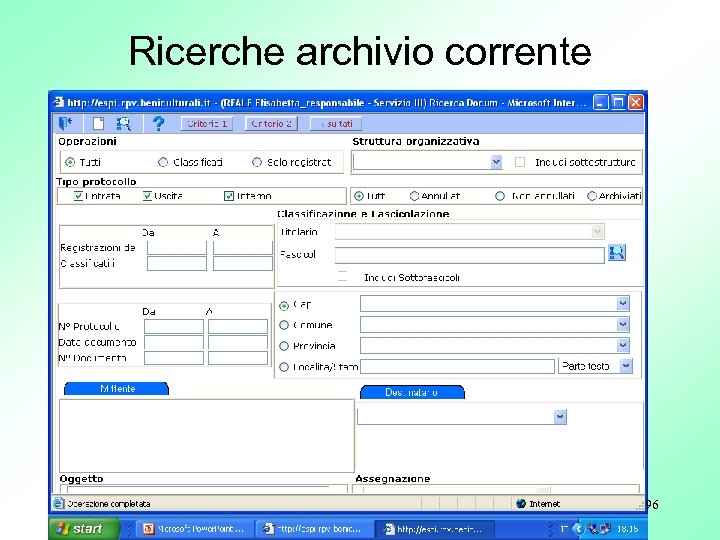Select Annullati radio button
The width and height of the screenshot is (720, 540).
coord(414,196)
